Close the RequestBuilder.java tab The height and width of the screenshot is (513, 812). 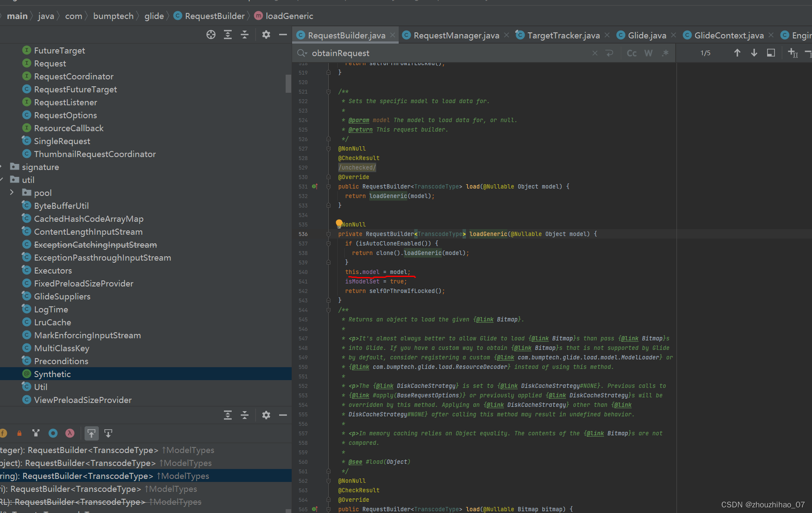(x=393, y=35)
